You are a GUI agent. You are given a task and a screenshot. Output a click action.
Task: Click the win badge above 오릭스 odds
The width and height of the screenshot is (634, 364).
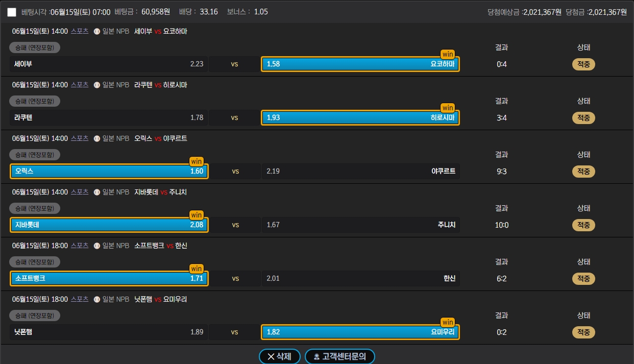point(197,161)
